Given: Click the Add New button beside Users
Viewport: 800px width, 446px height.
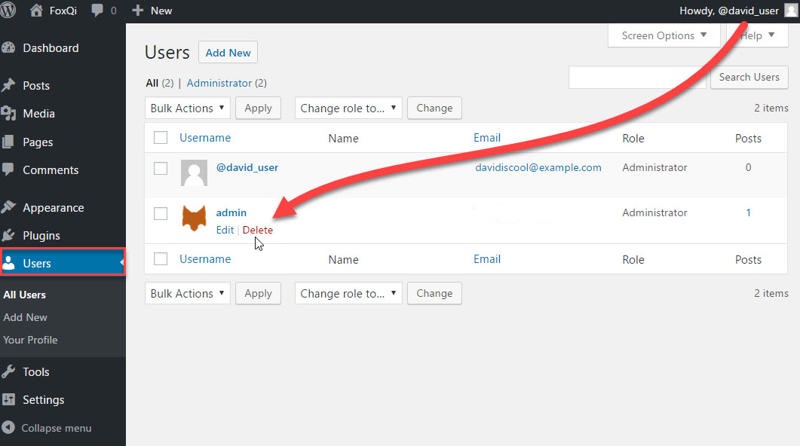Looking at the screenshot, I should 227,53.
